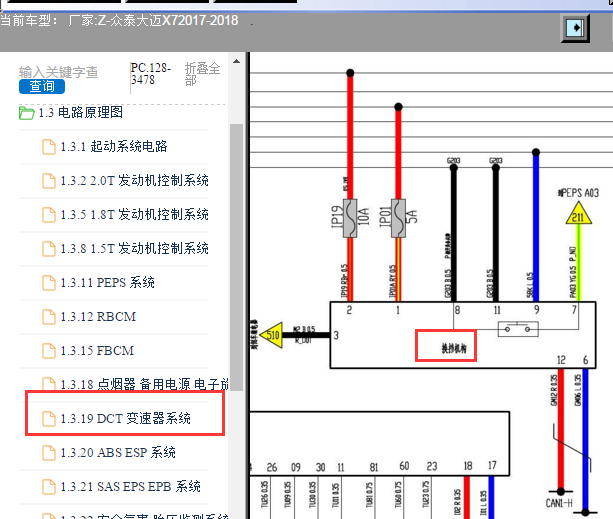Click the file icon beside 1.3.1 起动系统电路

pyautogui.click(x=48, y=147)
